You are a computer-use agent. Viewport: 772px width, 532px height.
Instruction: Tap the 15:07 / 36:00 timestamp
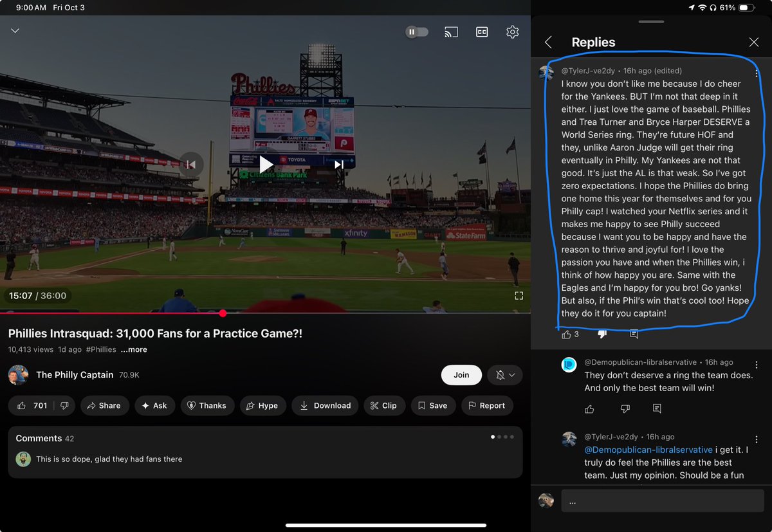38,295
